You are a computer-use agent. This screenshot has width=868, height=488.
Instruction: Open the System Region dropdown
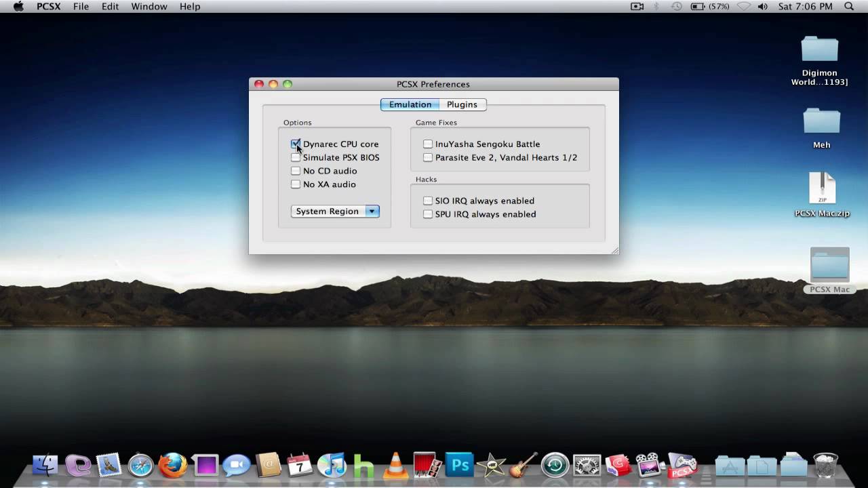click(x=335, y=211)
